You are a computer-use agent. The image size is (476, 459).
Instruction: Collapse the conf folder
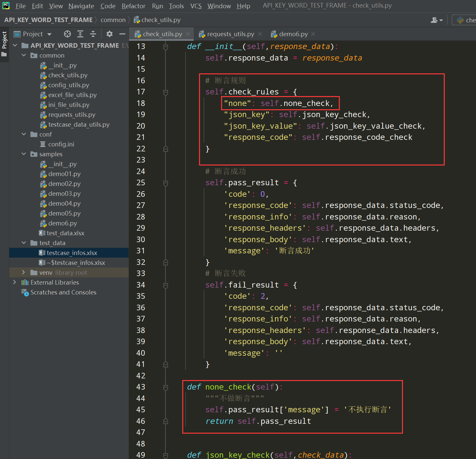coord(24,134)
